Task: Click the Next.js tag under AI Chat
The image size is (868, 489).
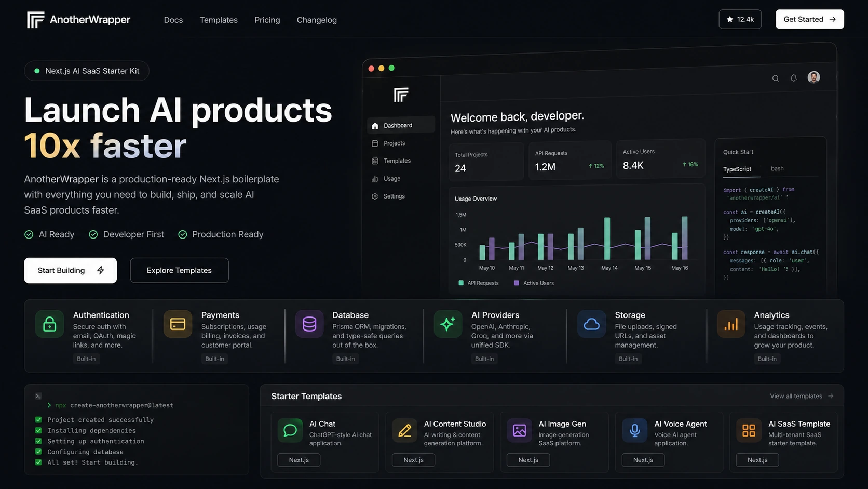Action: coord(299,460)
